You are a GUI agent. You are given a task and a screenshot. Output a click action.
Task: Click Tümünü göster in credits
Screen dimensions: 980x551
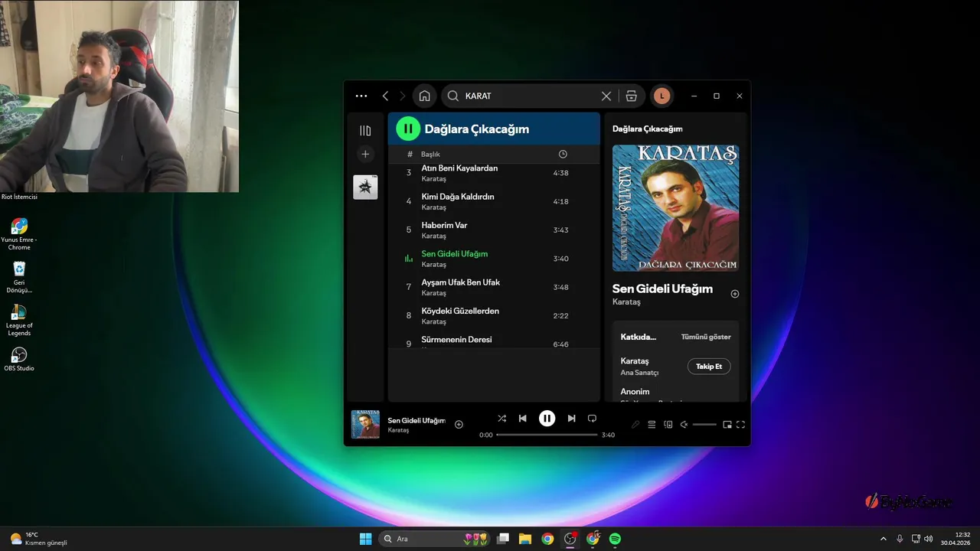point(706,337)
